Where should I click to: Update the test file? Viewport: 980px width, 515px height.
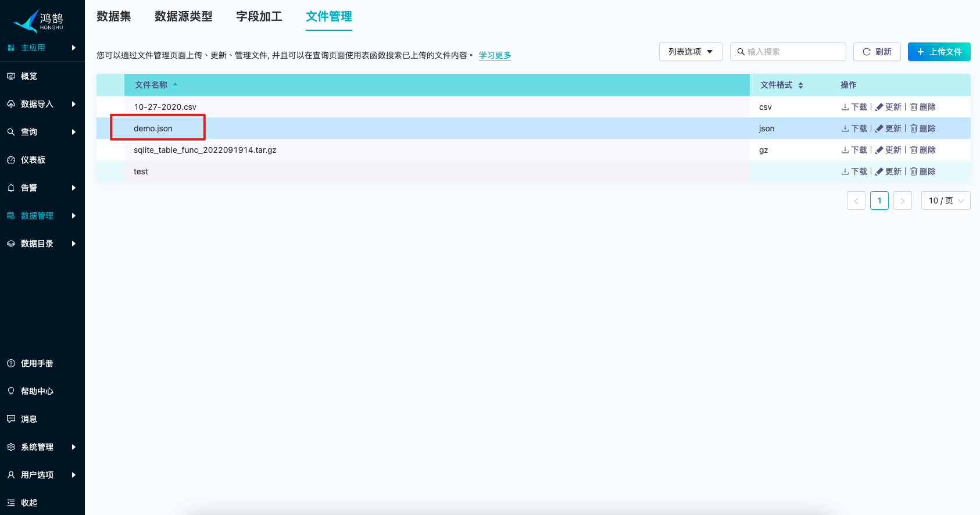888,171
